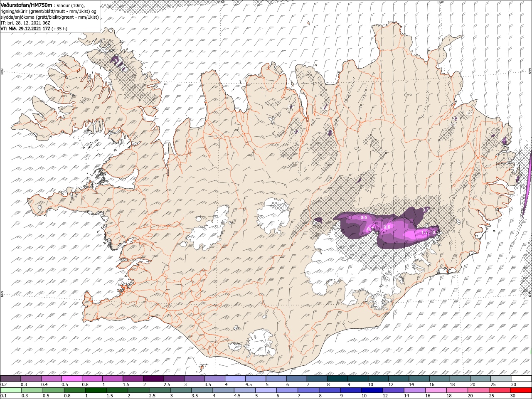Click the 'rigning/skúrir' legend description text
Viewport: 532px width, 399px height.
(14, 11)
